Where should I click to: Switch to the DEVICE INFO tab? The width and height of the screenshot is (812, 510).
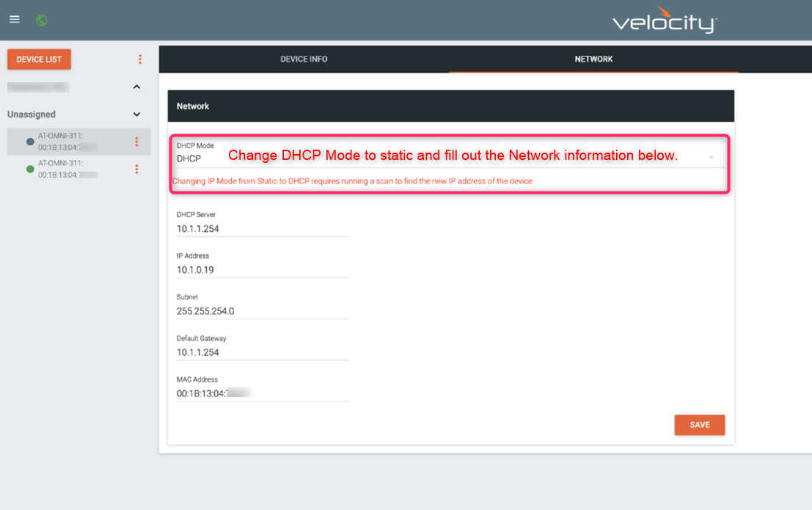point(304,59)
